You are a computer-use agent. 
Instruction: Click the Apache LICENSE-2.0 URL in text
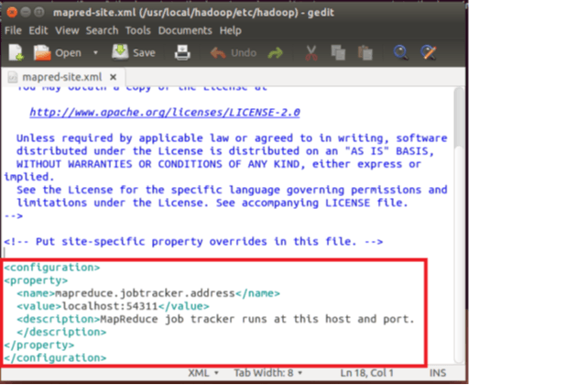click(x=165, y=112)
